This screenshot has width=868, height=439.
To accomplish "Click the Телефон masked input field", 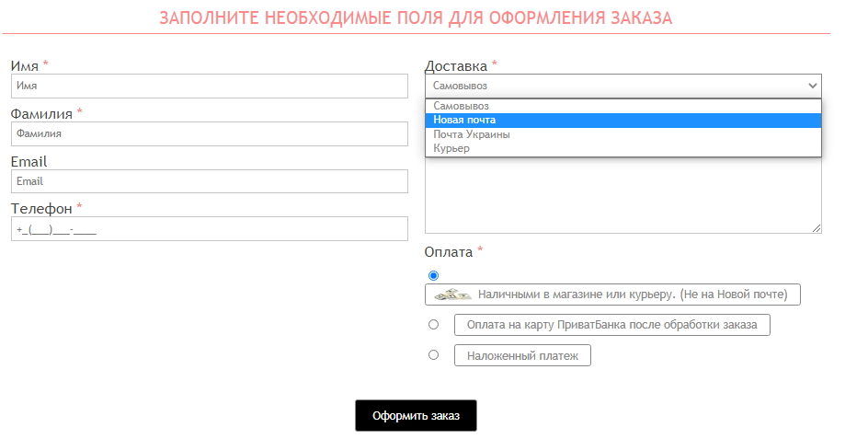I will (x=210, y=228).
